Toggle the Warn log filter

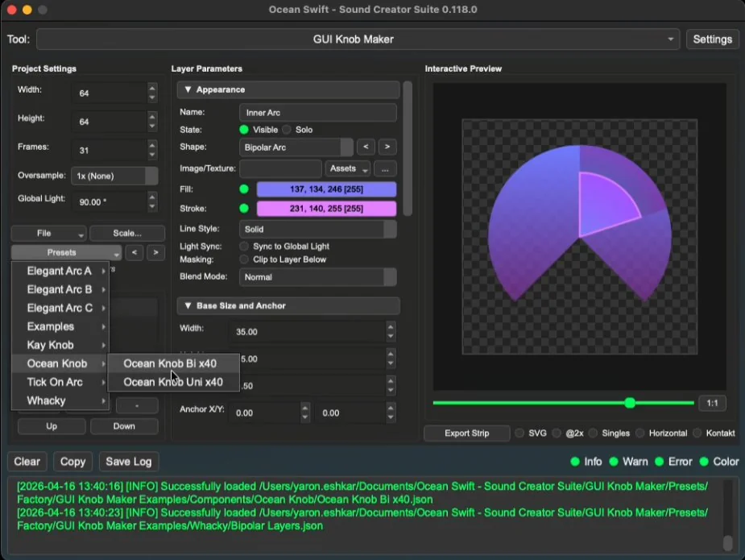coord(614,462)
